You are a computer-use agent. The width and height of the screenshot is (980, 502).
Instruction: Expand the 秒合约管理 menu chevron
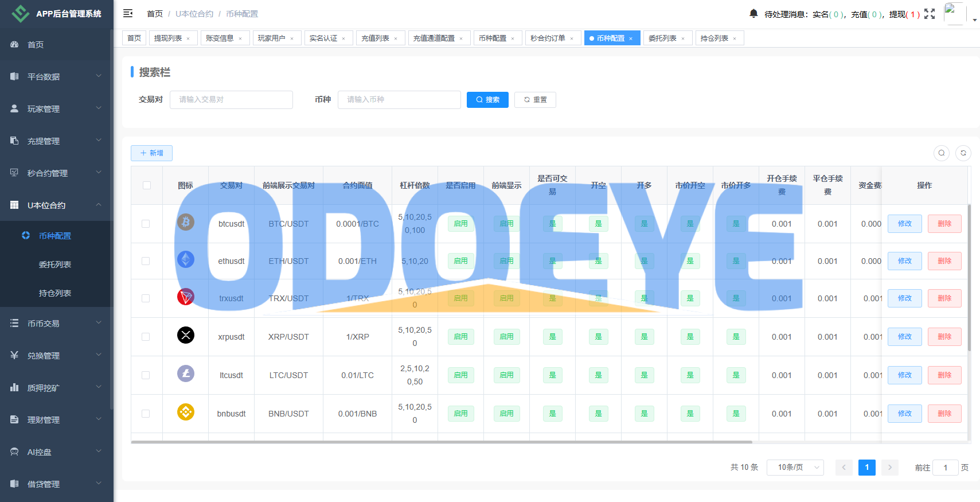tap(99, 172)
